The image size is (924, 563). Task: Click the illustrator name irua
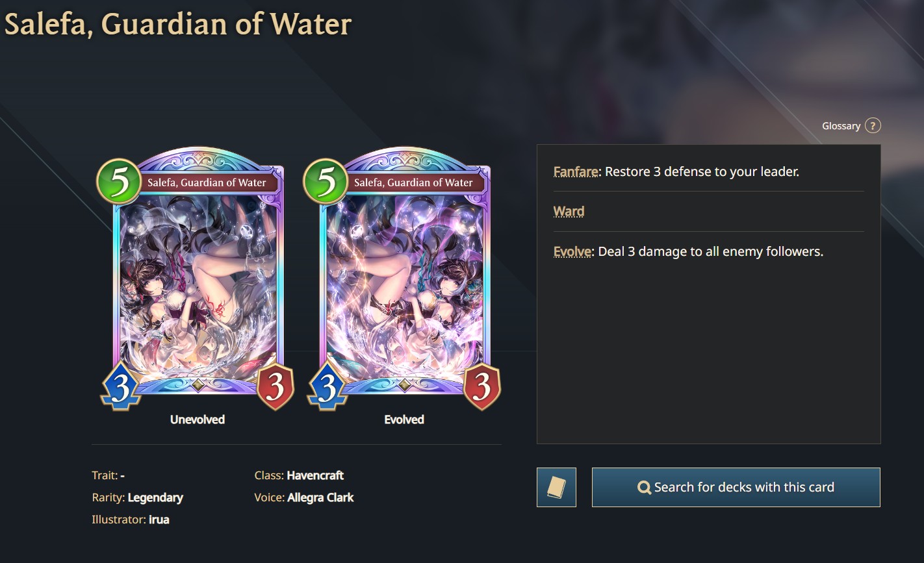(x=159, y=519)
